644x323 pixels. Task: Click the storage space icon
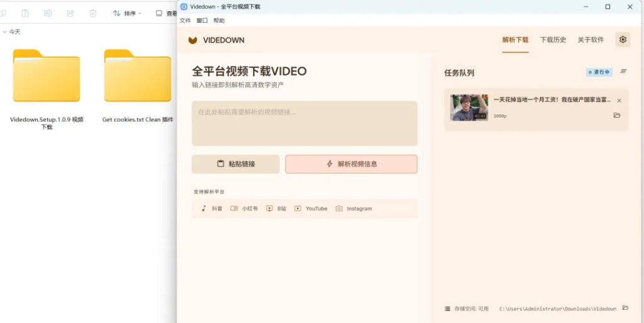[447, 309]
